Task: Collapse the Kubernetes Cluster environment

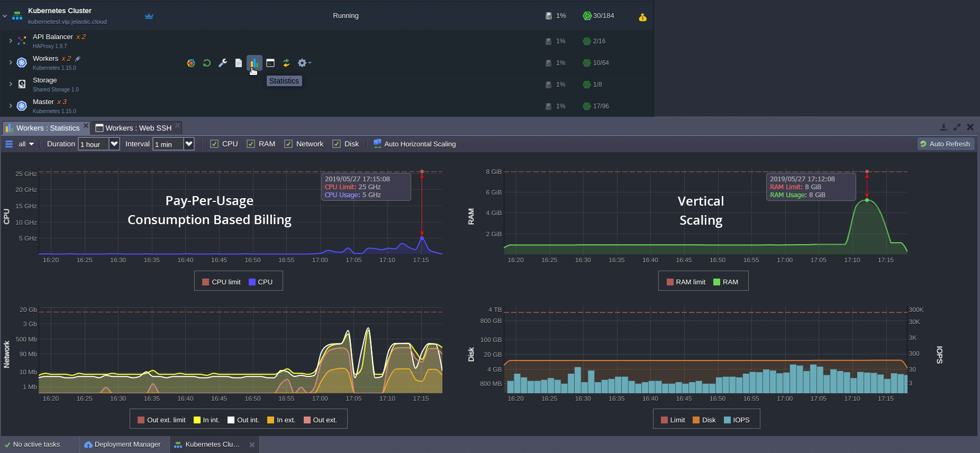Action: [x=5, y=16]
